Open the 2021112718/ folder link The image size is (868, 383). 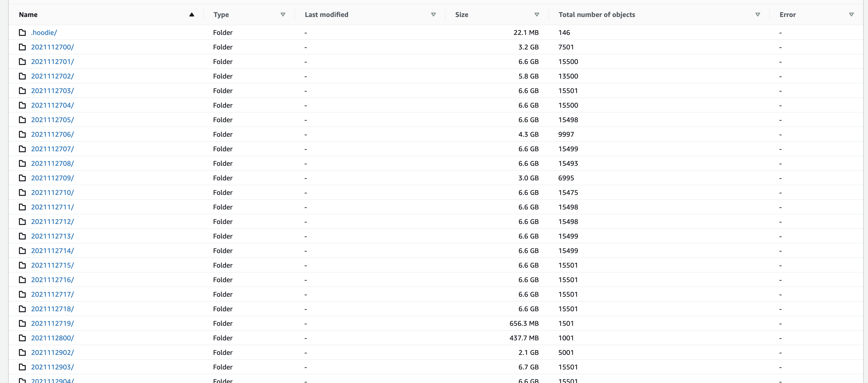pyautogui.click(x=52, y=309)
